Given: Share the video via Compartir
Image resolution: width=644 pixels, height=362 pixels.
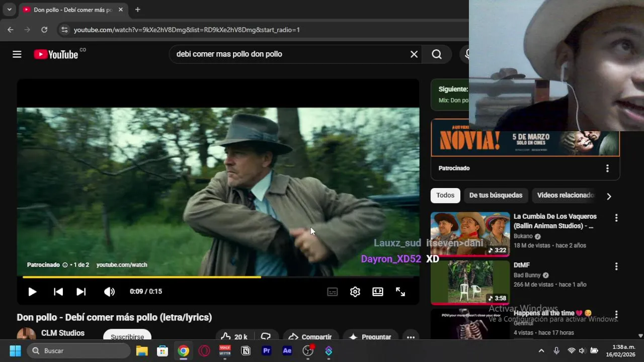Looking at the screenshot, I should 310,336.
